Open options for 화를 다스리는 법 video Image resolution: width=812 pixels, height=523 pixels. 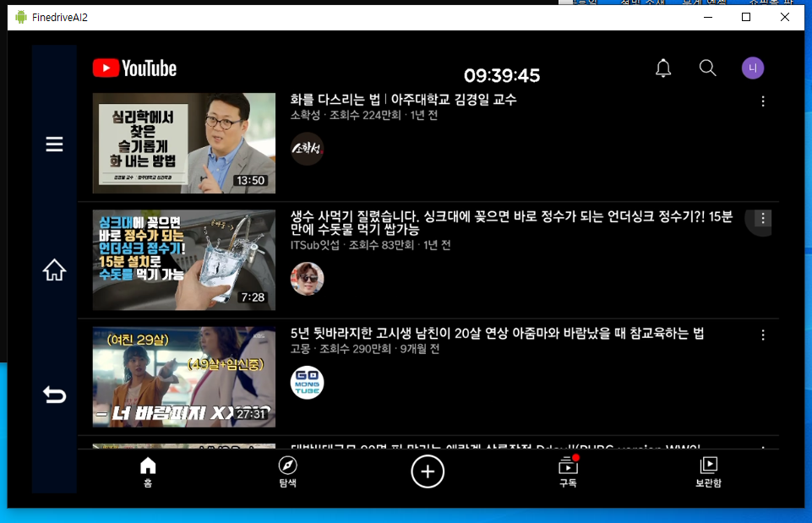click(x=763, y=101)
